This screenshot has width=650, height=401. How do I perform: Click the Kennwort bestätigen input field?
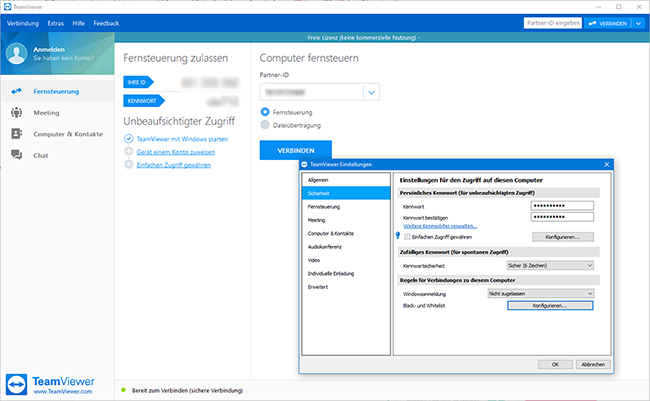click(x=549, y=216)
